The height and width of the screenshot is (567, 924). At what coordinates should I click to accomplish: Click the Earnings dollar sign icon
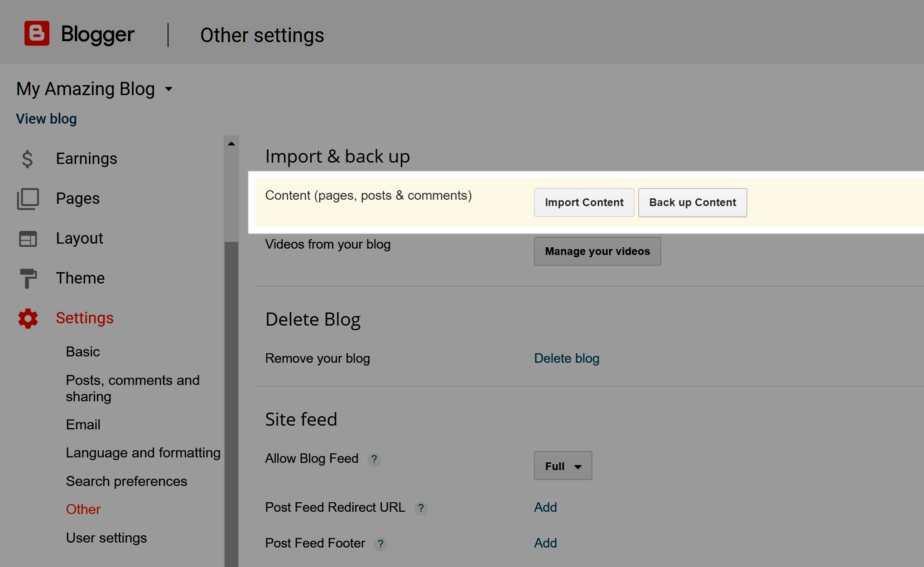(x=27, y=159)
